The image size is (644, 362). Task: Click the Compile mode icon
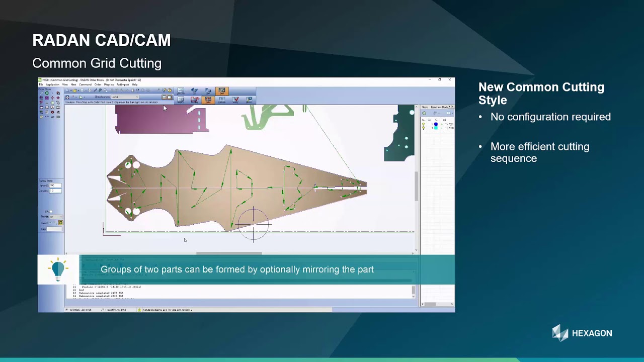(x=222, y=100)
